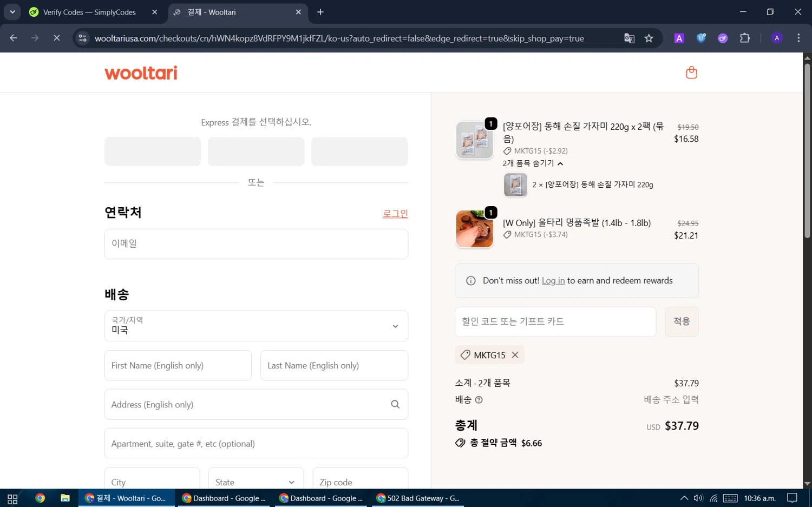The width and height of the screenshot is (812, 507).
Task: Click the shipping help question icon
Action: tap(479, 400)
